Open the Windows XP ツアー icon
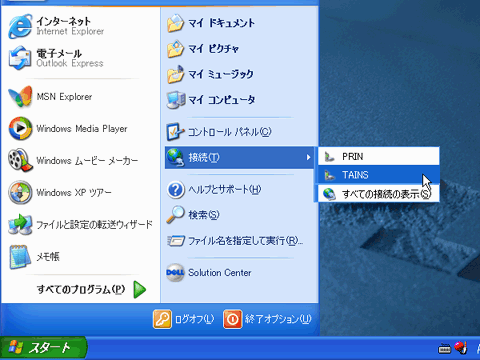Image resolution: width=480 pixels, height=360 pixels. point(20,192)
